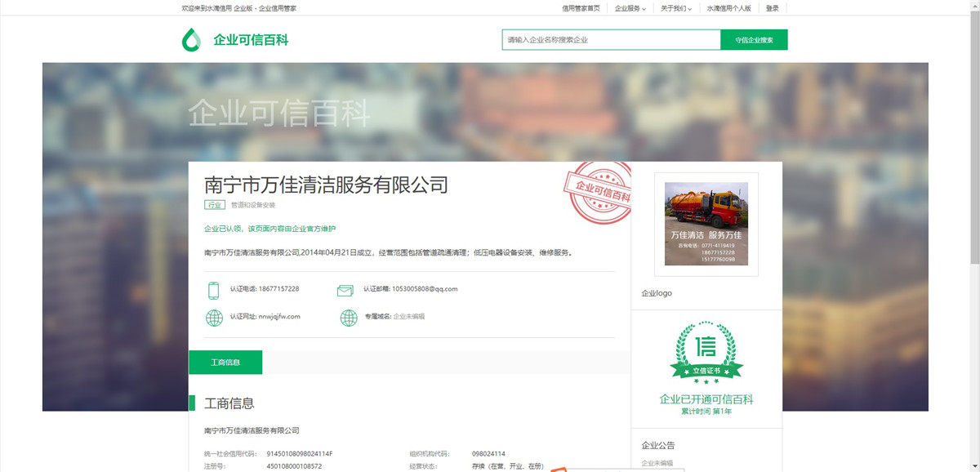This screenshot has width=980, height=472.
Task: Click the envelope icon beside 认证邮箱
Action: 345,290
